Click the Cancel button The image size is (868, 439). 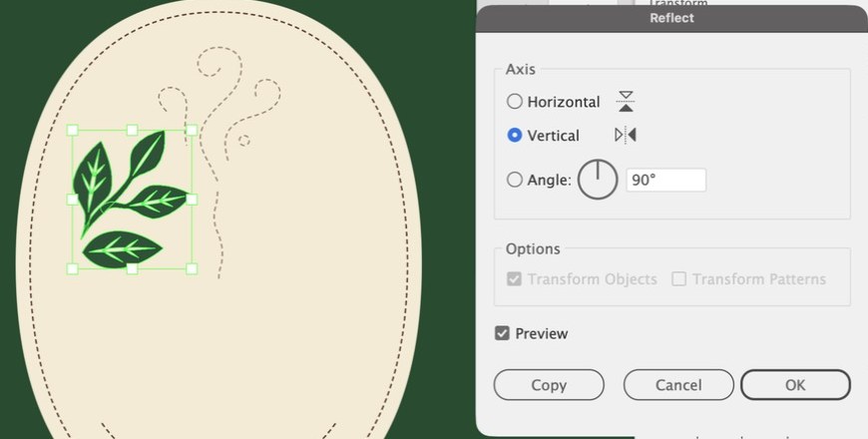pyautogui.click(x=678, y=385)
